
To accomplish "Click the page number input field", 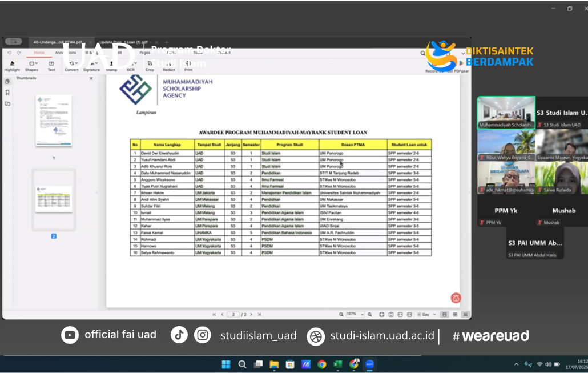I will click(233, 315).
